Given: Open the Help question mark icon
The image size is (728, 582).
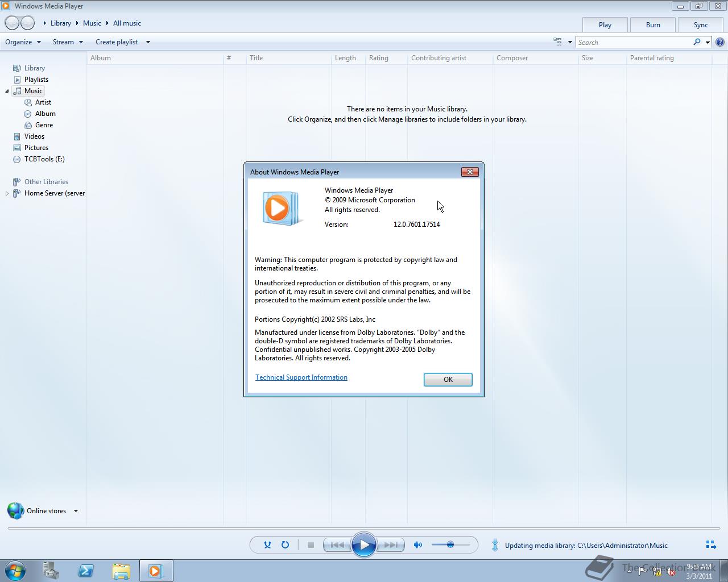Looking at the screenshot, I should (x=720, y=42).
